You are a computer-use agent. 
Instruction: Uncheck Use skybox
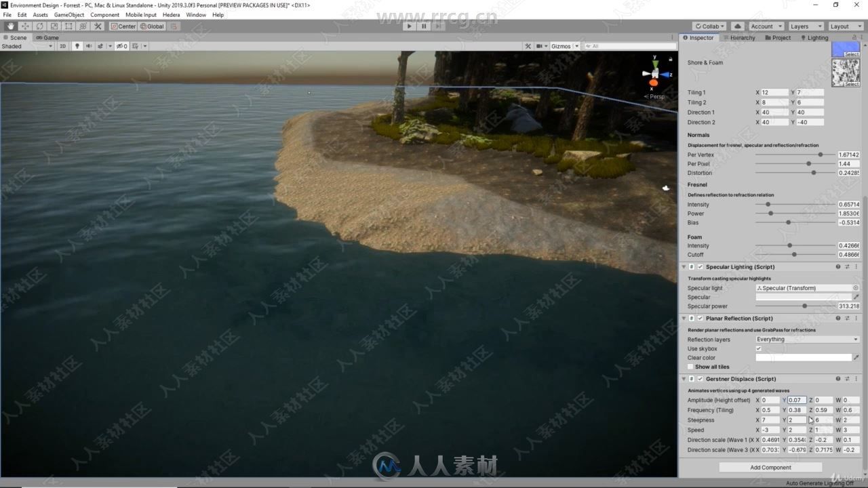pyautogui.click(x=759, y=348)
